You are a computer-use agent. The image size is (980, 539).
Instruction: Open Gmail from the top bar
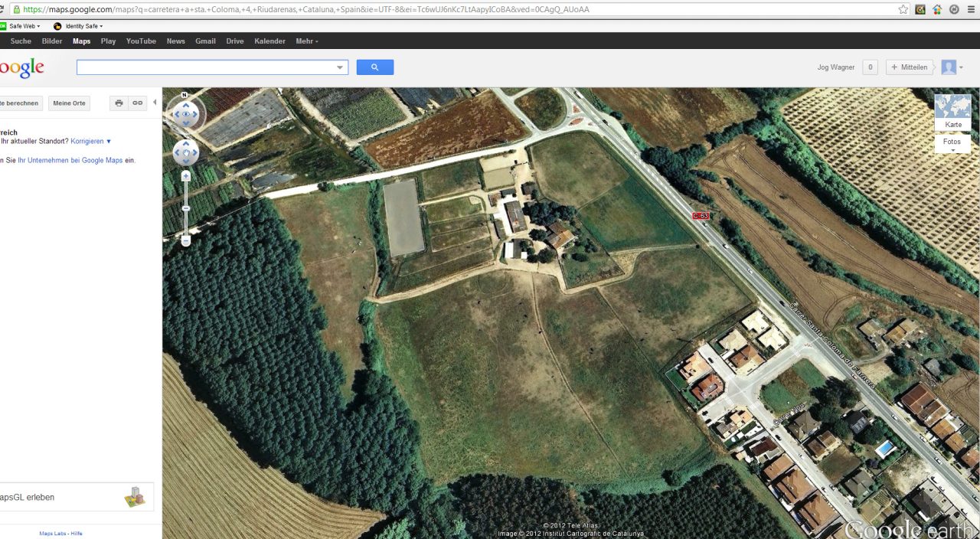tap(205, 41)
